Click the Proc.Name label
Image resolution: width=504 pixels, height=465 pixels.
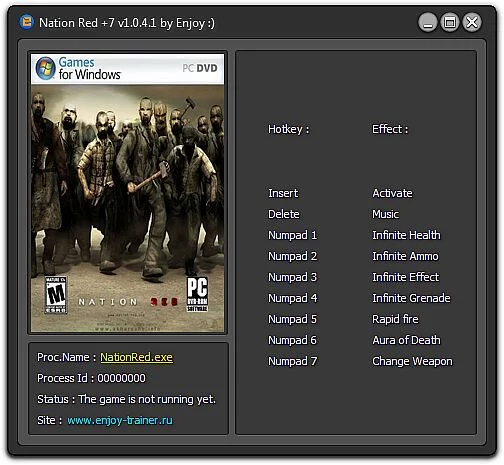[x=66, y=357]
